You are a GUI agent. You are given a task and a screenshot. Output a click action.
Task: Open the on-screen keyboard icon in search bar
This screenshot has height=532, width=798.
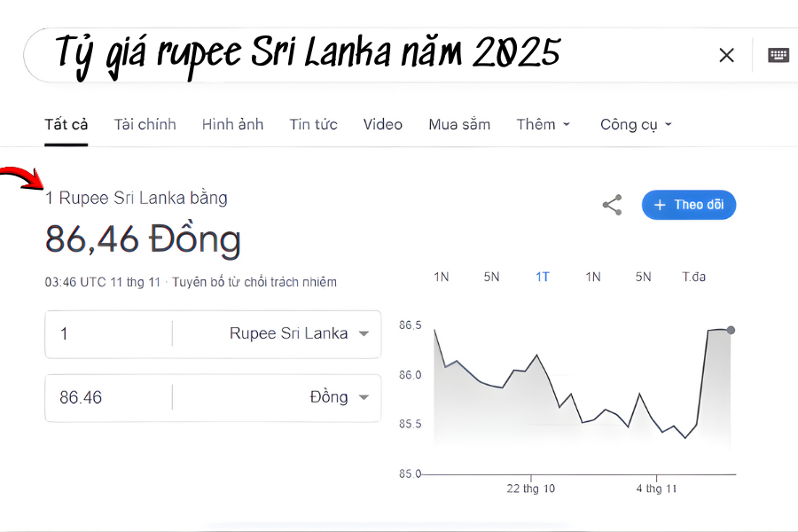[778, 54]
